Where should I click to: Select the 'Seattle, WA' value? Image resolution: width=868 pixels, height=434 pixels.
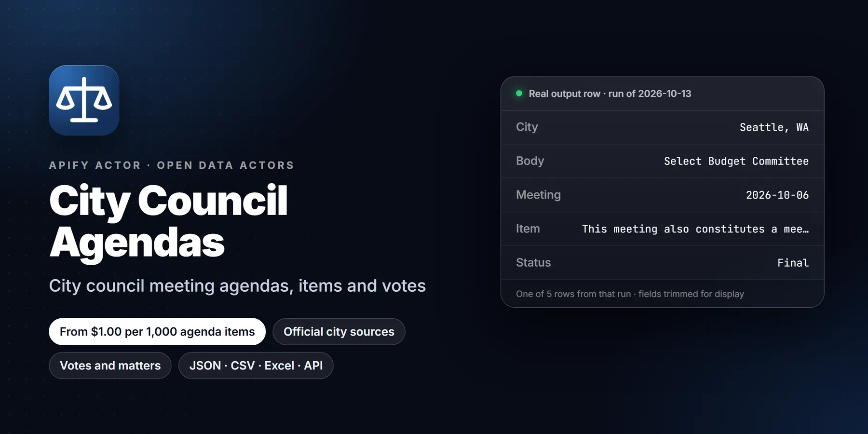coord(774,127)
